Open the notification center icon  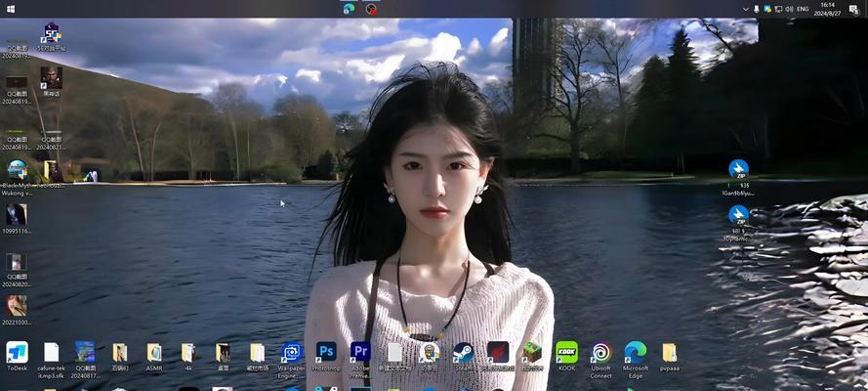tap(854, 9)
